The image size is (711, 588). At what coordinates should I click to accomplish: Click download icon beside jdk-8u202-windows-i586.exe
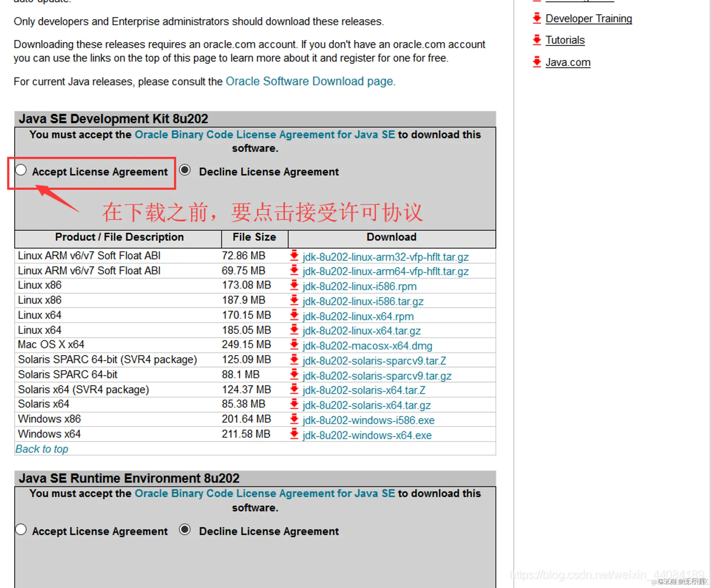coord(294,419)
